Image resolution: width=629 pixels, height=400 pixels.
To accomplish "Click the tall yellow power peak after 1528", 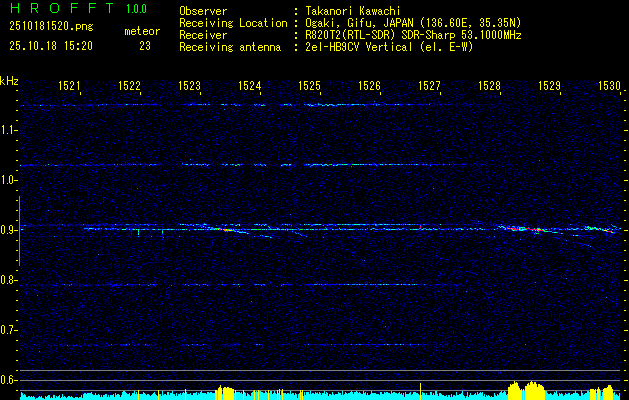I will point(526,390).
